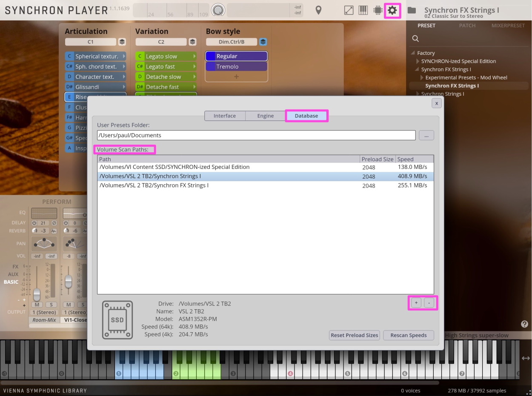Toggle the Room-Mix delay power button

[x=34, y=223]
